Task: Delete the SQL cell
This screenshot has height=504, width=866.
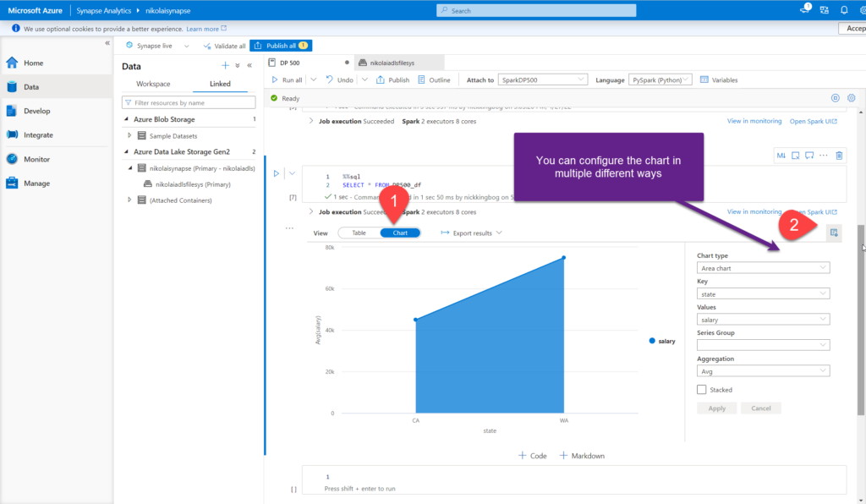Action: pos(839,156)
